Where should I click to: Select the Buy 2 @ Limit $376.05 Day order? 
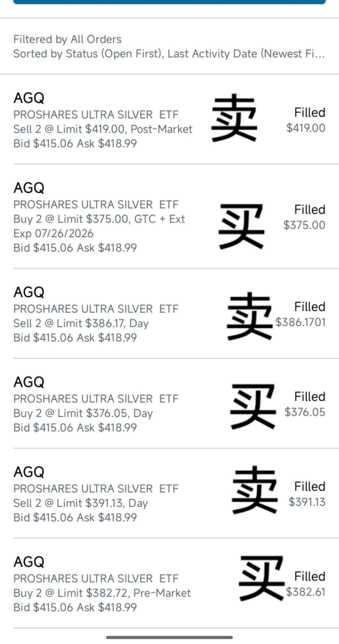tap(83, 413)
